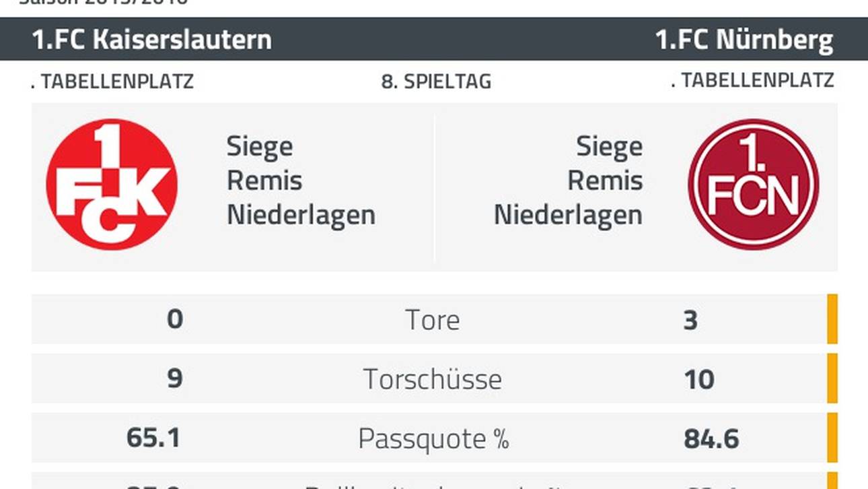Click the orange bar beside the Torschüsse row
The image size is (868, 489).
coord(832,379)
